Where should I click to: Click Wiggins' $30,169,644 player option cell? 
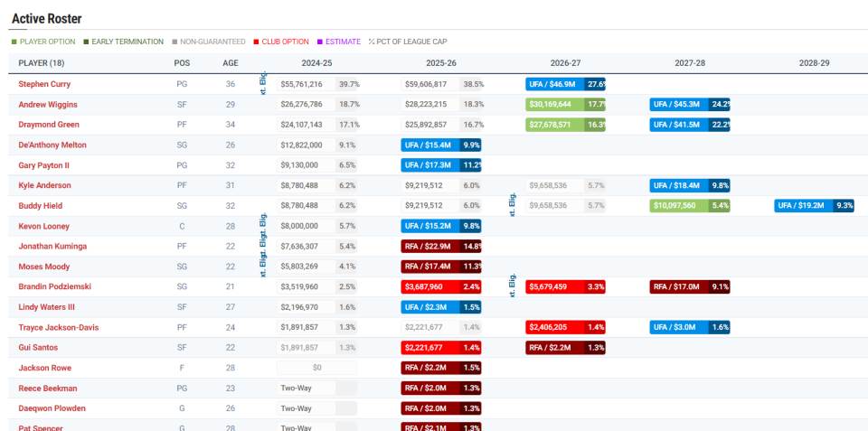tap(565, 105)
